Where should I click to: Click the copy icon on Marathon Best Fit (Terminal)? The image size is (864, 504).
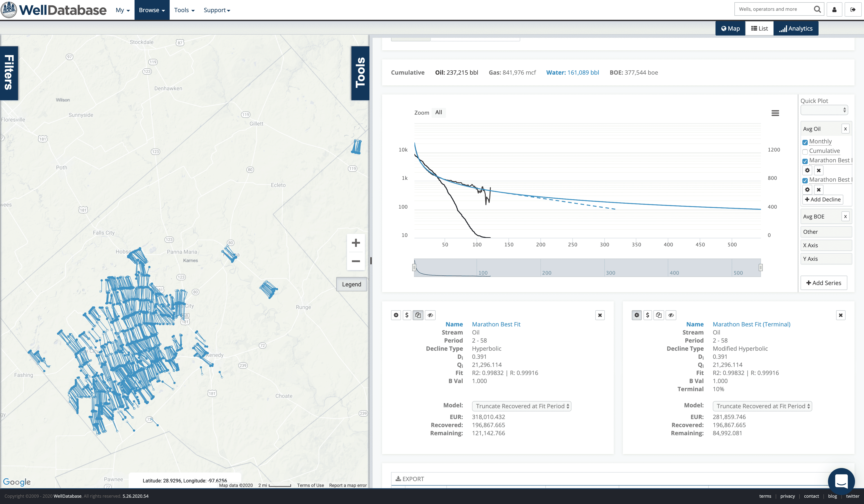[659, 315]
